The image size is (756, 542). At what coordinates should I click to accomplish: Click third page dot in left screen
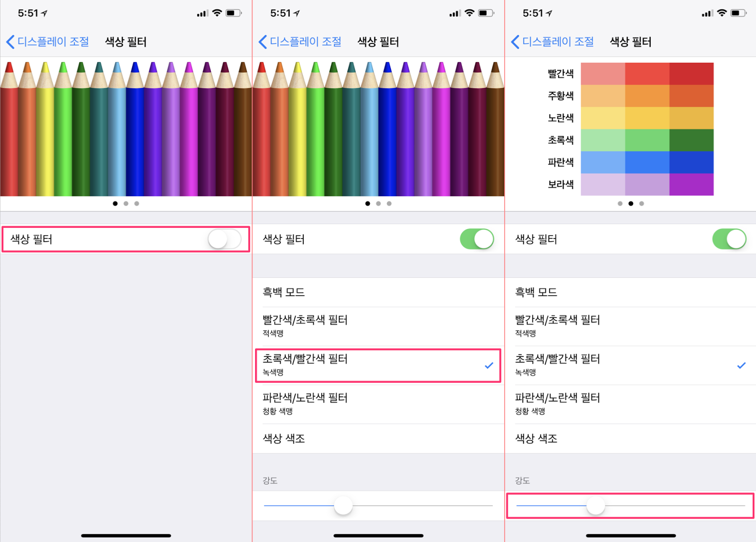(137, 204)
